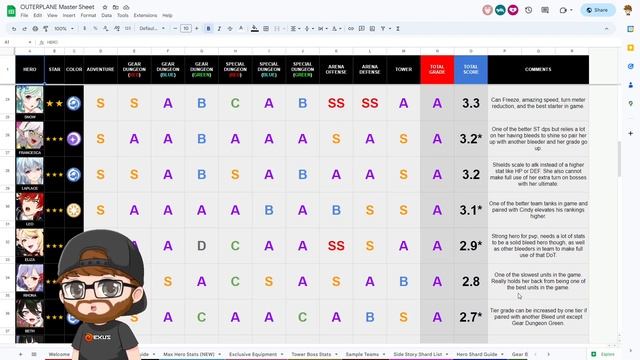Click the Snow hero portrait thumbnail
The image size is (640, 360).
[x=29, y=100]
